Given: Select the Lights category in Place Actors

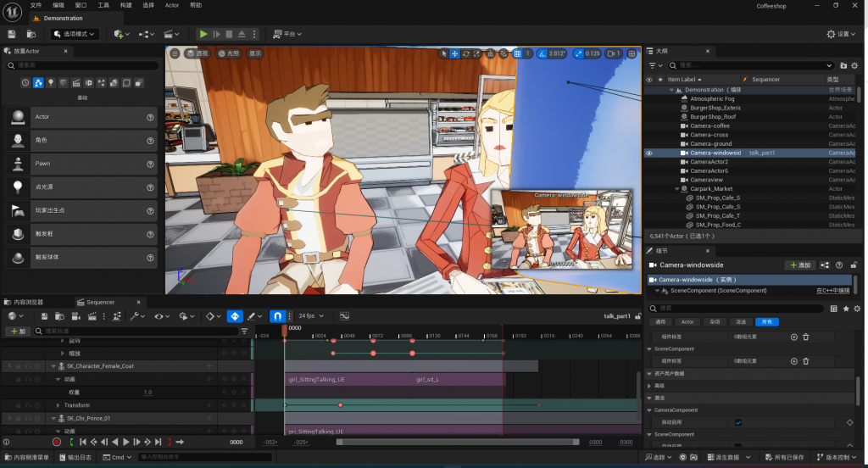Looking at the screenshot, I should point(51,82).
